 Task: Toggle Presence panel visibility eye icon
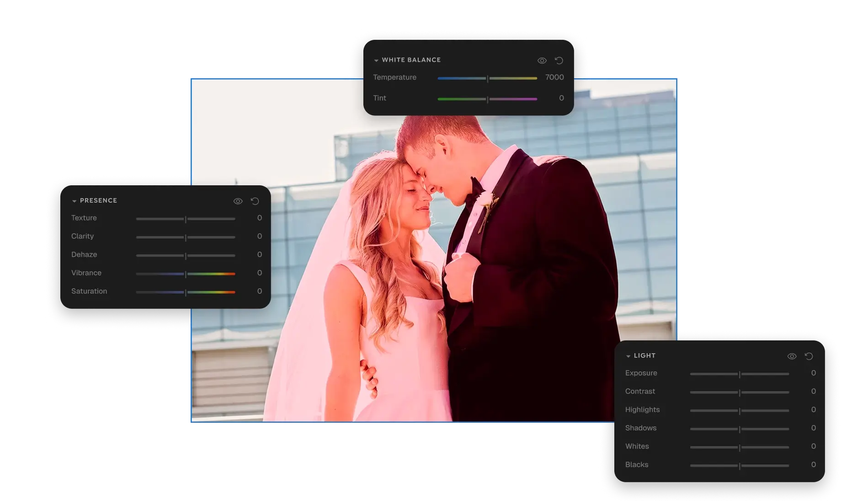tap(238, 201)
